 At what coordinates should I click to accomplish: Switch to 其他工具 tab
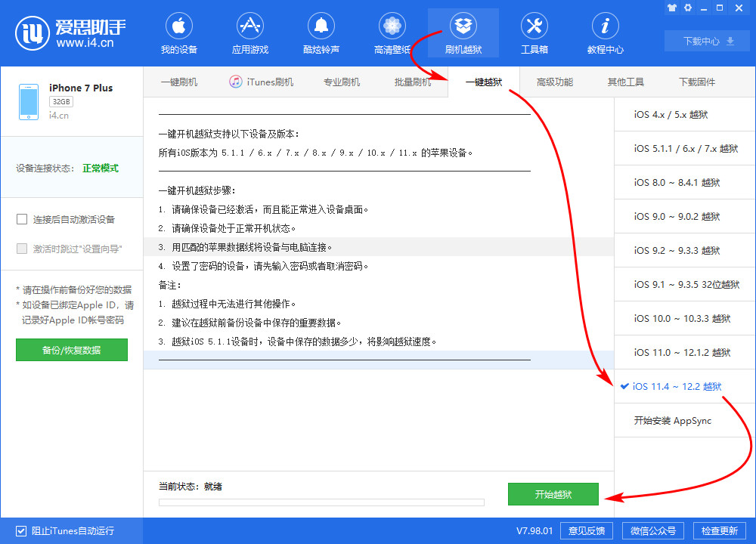tap(626, 82)
